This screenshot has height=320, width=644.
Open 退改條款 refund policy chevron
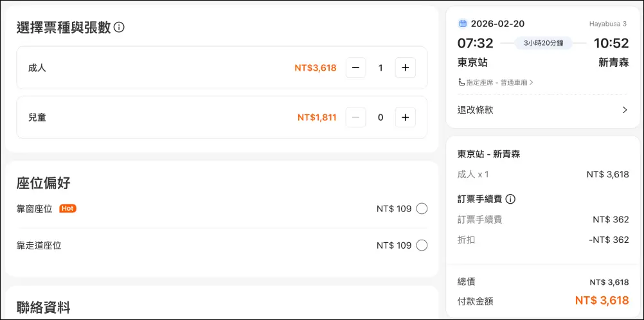(624, 110)
